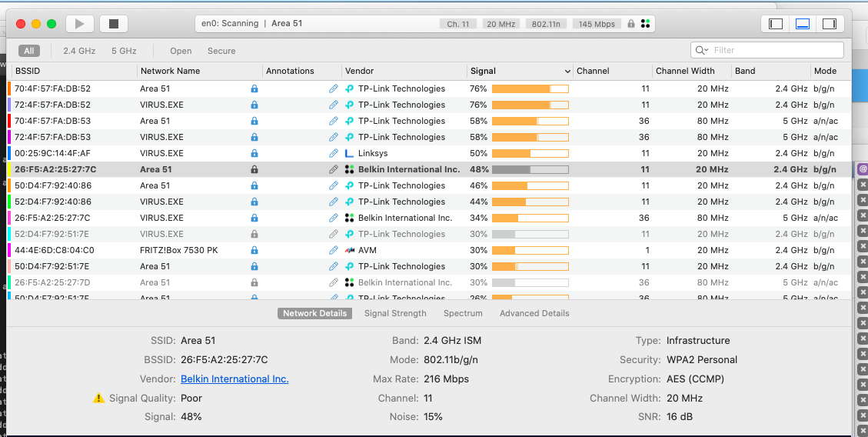Click purple @ icon at right edge

863,169
